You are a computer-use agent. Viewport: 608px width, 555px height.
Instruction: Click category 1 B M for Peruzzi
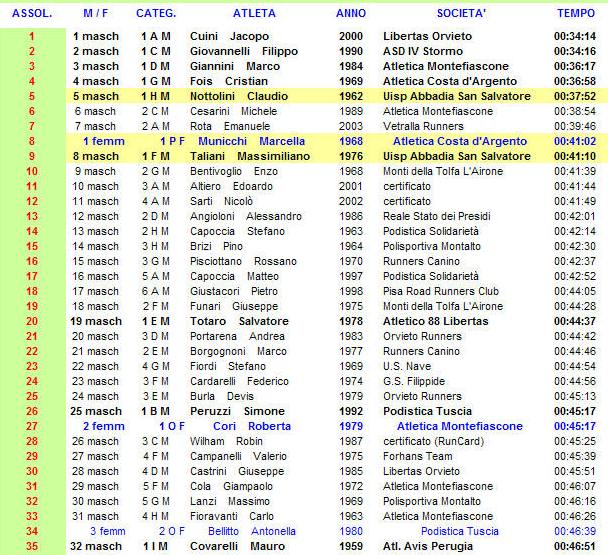(155, 411)
